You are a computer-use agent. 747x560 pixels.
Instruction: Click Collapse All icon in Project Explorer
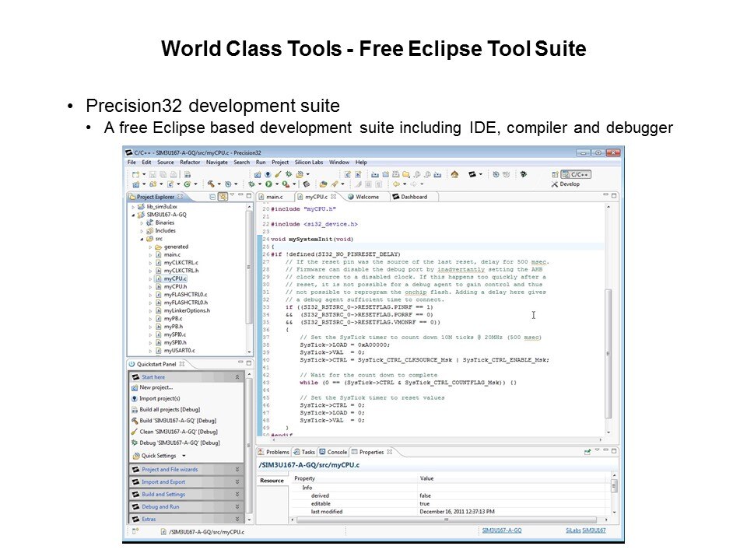[x=212, y=197]
